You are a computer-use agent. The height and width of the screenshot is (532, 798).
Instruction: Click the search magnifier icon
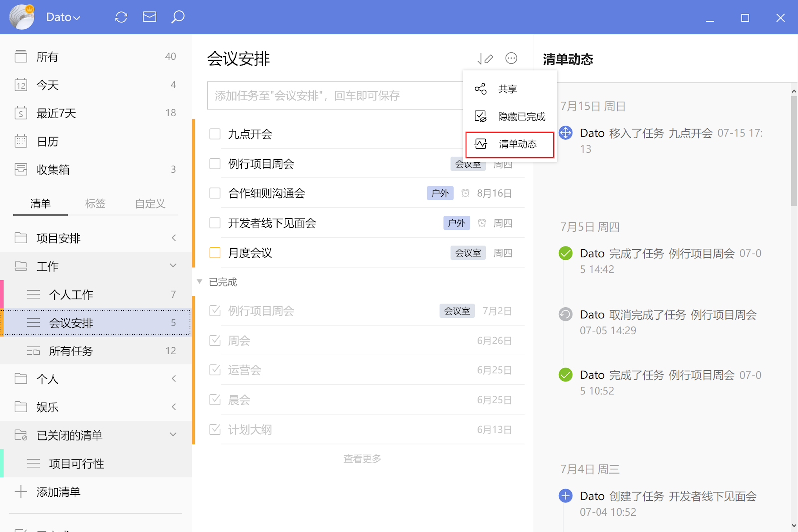tap(178, 17)
